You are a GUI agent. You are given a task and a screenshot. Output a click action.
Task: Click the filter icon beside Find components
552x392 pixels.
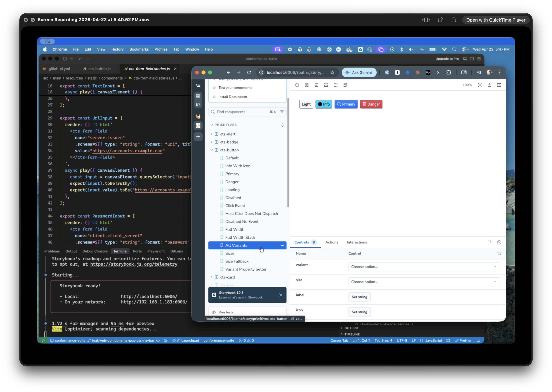tap(282, 112)
